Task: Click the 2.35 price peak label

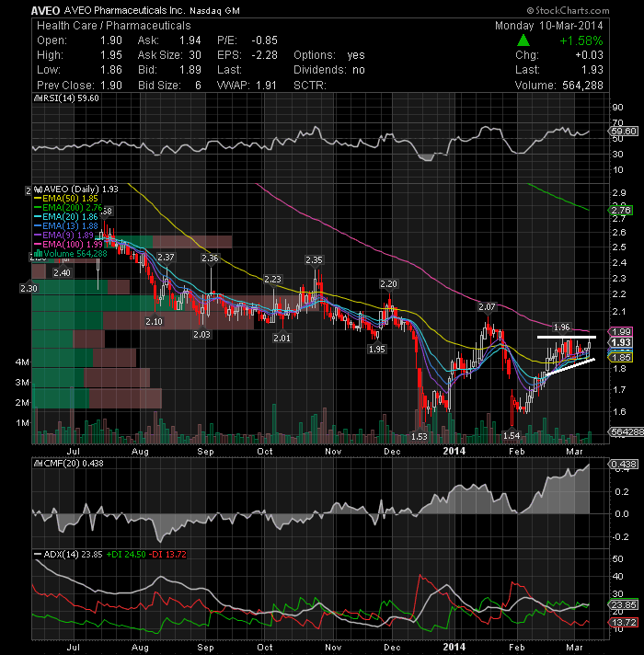Action: (314, 260)
